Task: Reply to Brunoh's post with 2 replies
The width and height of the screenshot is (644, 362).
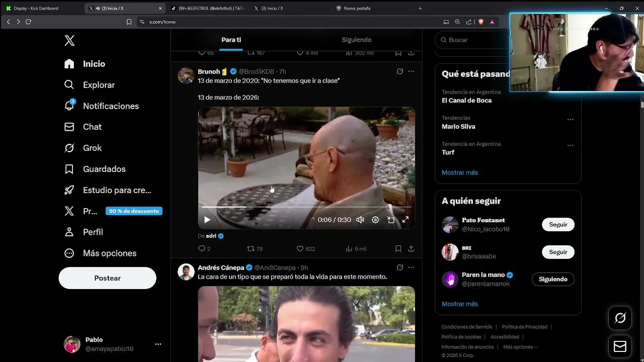Action: pos(204,248)
